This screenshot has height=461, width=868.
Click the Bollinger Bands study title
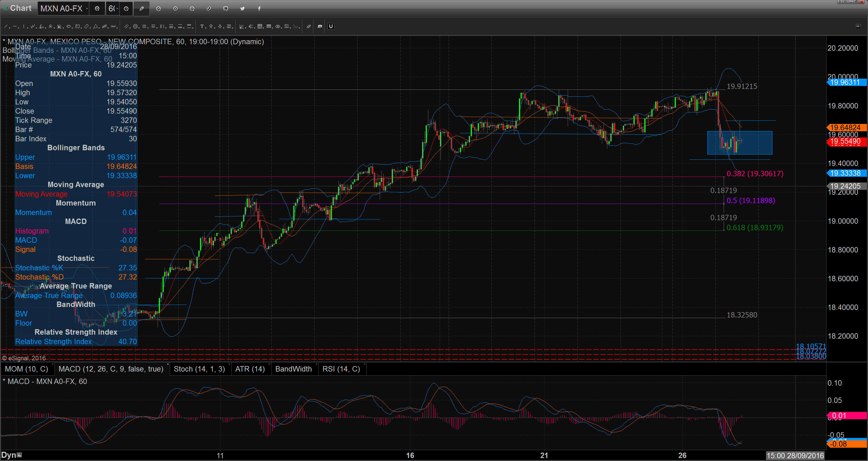click(57, 50)
